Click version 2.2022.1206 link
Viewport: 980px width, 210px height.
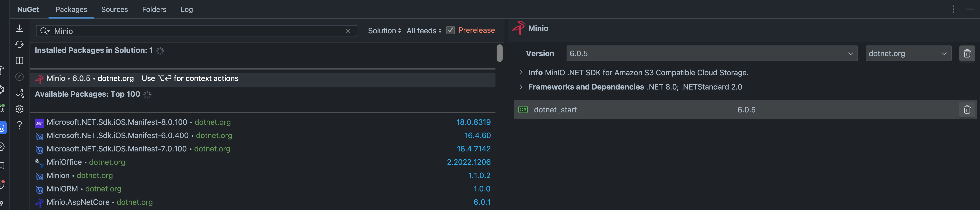[469, 162]
